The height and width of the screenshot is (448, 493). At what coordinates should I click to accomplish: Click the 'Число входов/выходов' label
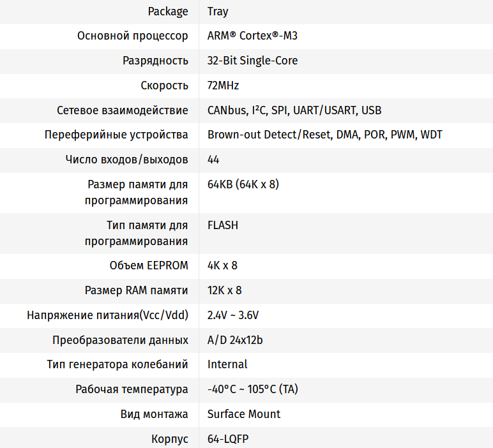[x=126, y=160]
